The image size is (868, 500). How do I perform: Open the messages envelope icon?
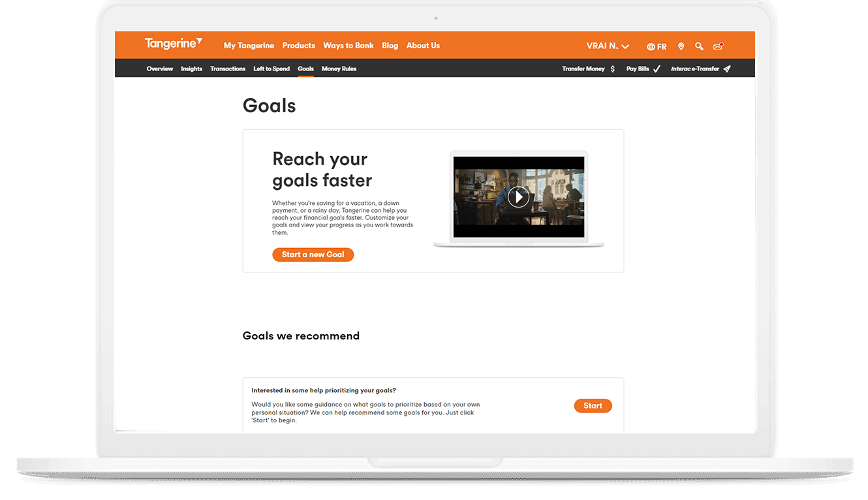pos(718,46)
